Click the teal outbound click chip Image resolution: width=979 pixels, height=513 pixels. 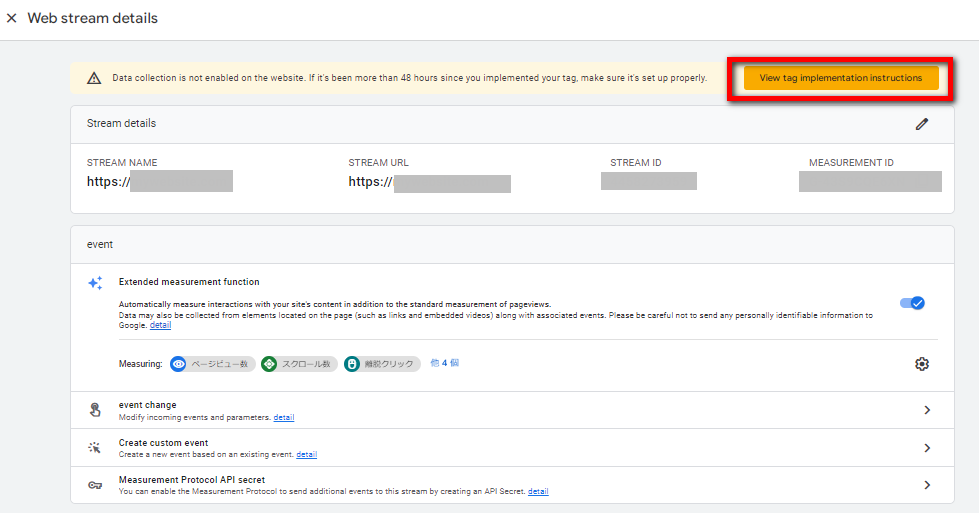tap(382, 364)
